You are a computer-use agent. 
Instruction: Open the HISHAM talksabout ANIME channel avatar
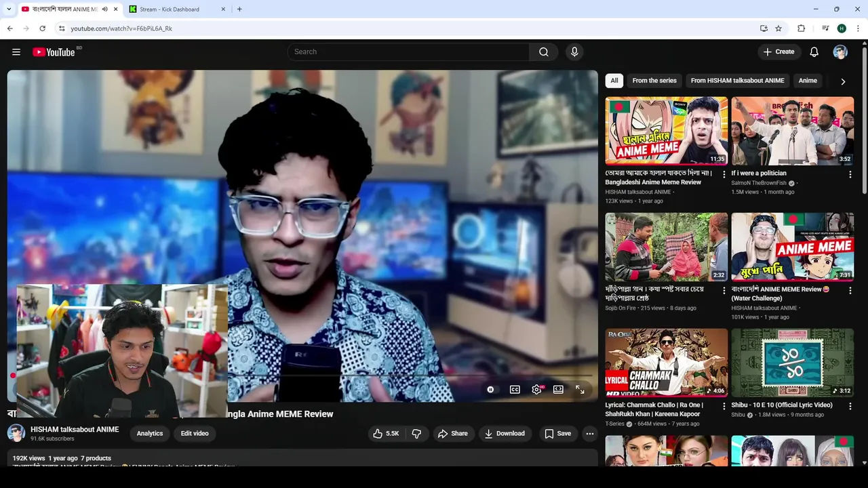[x=16, y=434]
